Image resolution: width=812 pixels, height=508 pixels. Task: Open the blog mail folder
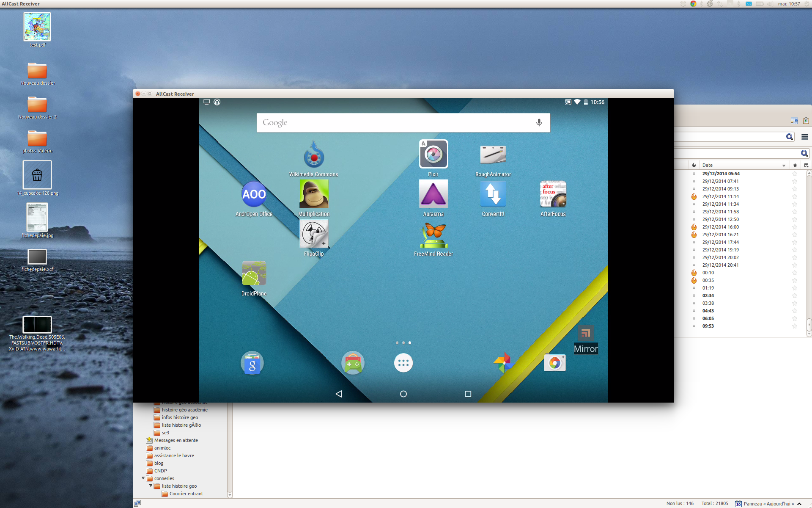tap(159, 463)
